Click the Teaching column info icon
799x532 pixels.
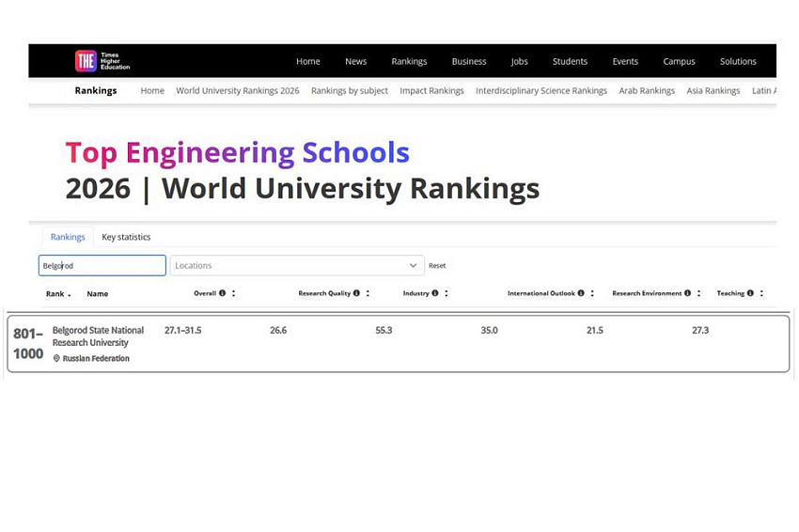coord(750,293)
